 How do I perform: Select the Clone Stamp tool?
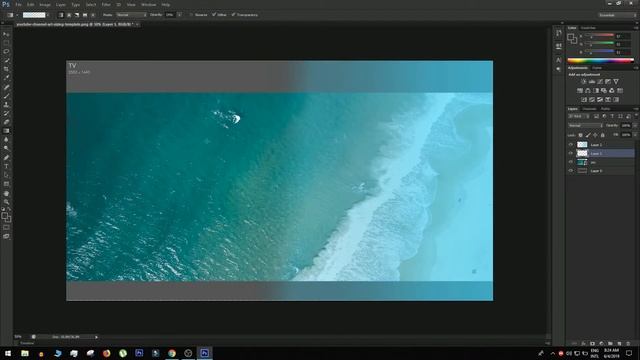click(x=6, y=104)
